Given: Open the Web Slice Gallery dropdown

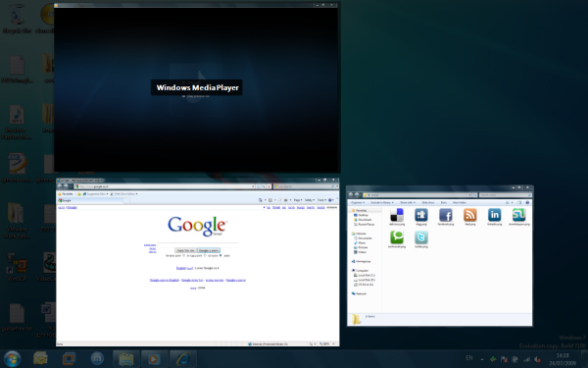Looking at the screenshot, I should [125, 193].
